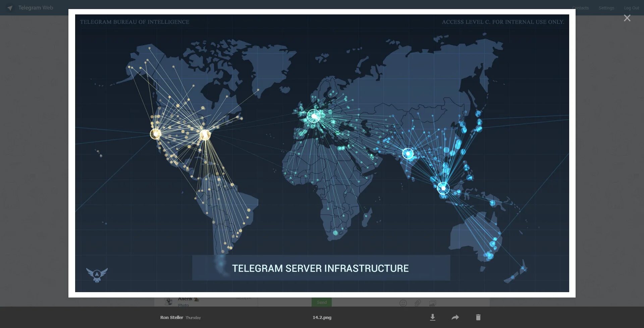Click Log Out in the header
644x328 pixels.
click(632, 8)
